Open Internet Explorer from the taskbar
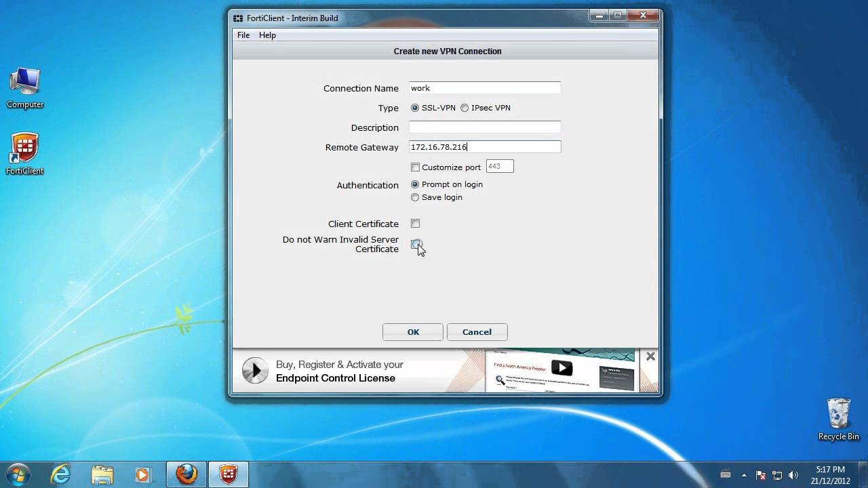The height and width of the screenshot is (488, 868). (60, 474)
